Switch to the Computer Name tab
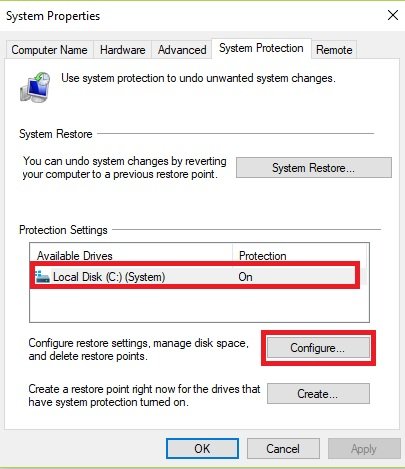Screen dimensions: 405x469 [49, 50]
